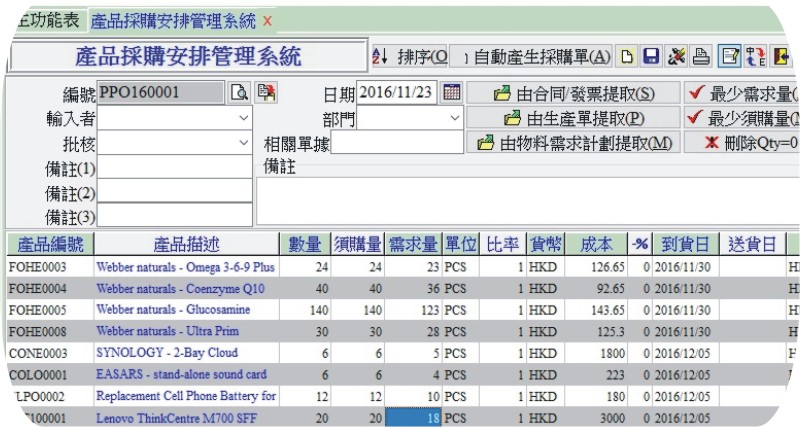
Task: Click Lenovo ThinkCentre M700 SFF description
Action: click(x=177, y=418)
